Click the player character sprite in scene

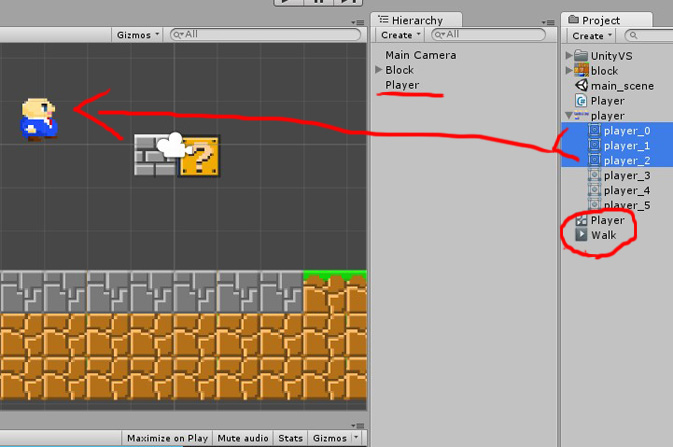(x=39, y=119)
